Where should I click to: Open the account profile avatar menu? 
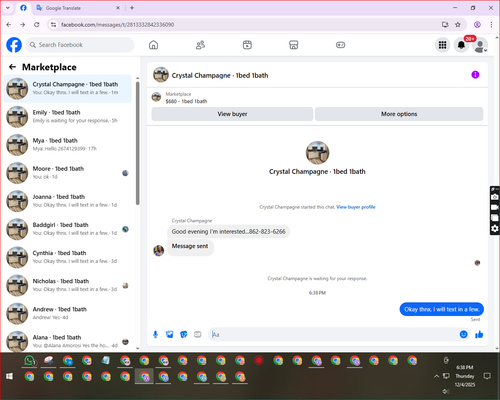480,45
